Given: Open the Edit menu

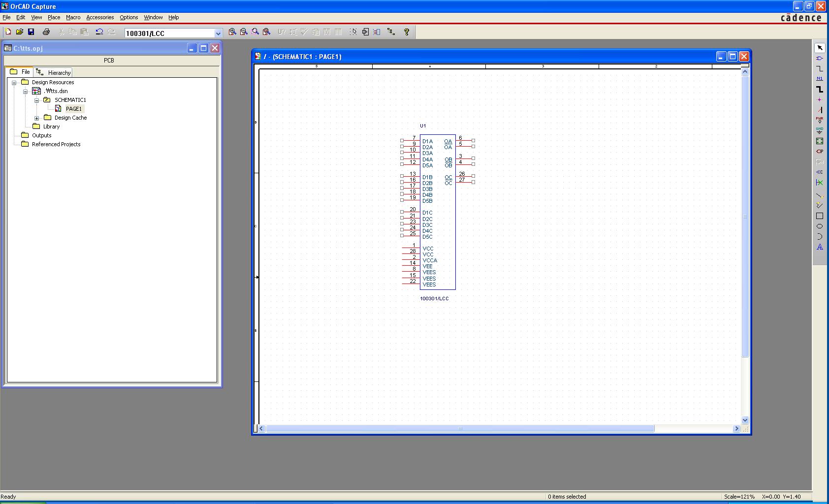Looking at the screenshot, I should point(21,17).
